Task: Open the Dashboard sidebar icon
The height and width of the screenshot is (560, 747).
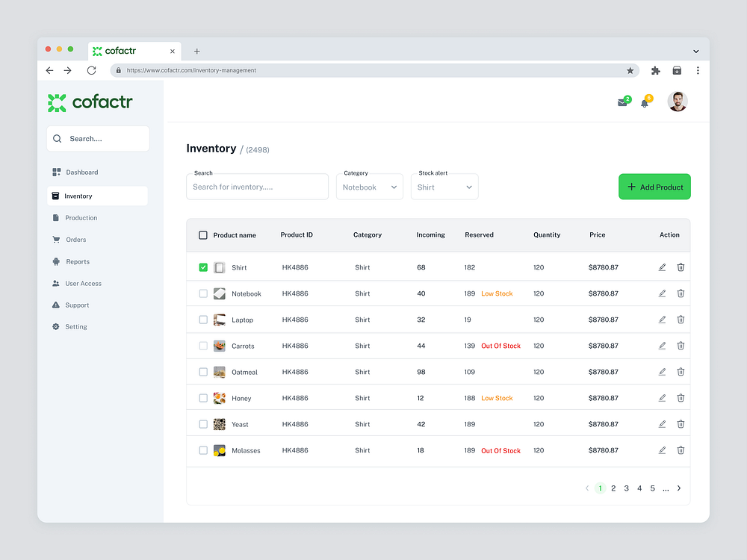Action: tap(56, 172)
